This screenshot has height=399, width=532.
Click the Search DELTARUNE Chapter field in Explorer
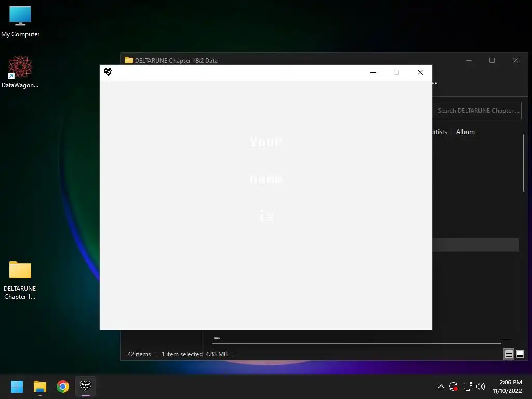tap(477, 111)
